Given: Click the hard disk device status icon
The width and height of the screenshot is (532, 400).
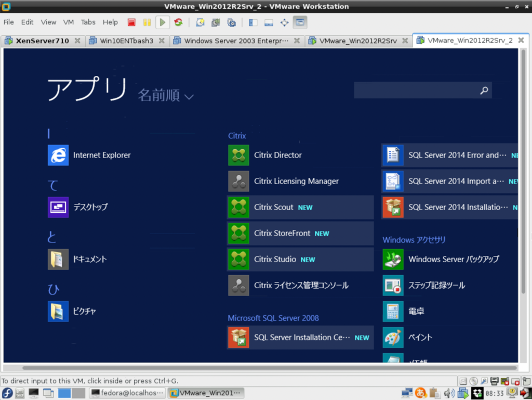Looking at the screenshot, I should 463,381.
